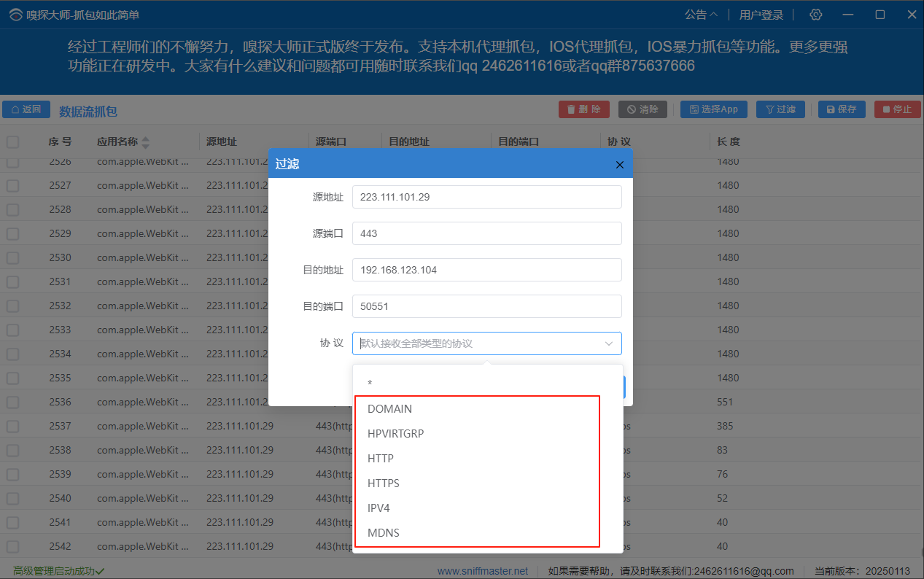This screenshot has height=579, width=924.
Task: Collapse protocol dropdown via chevron arrow
Action: click(x=609, y=343)
